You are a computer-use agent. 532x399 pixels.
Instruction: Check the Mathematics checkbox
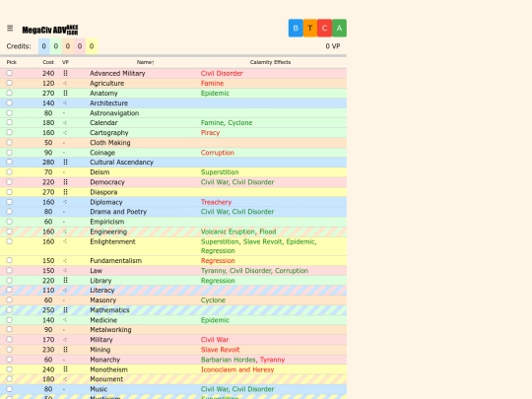coord(10,309)
